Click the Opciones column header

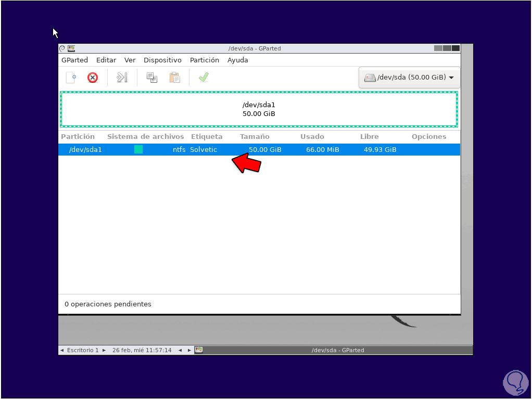(x=429, y=137)
